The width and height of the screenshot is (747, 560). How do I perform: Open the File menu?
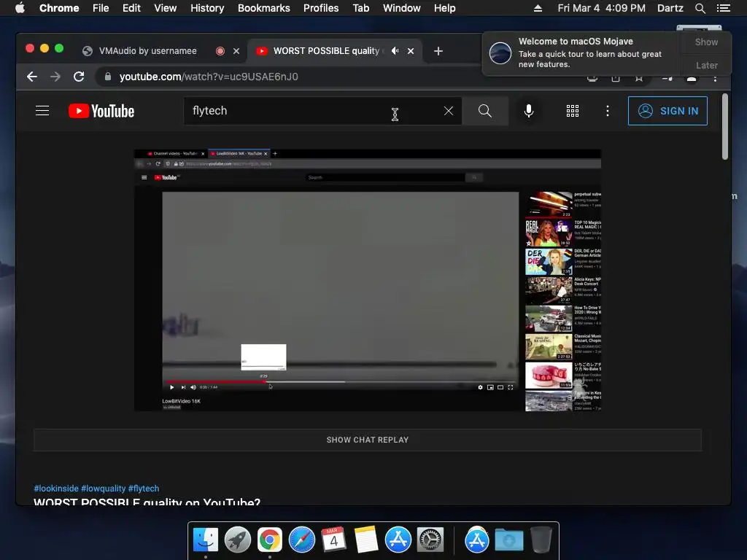coord(101,8)
